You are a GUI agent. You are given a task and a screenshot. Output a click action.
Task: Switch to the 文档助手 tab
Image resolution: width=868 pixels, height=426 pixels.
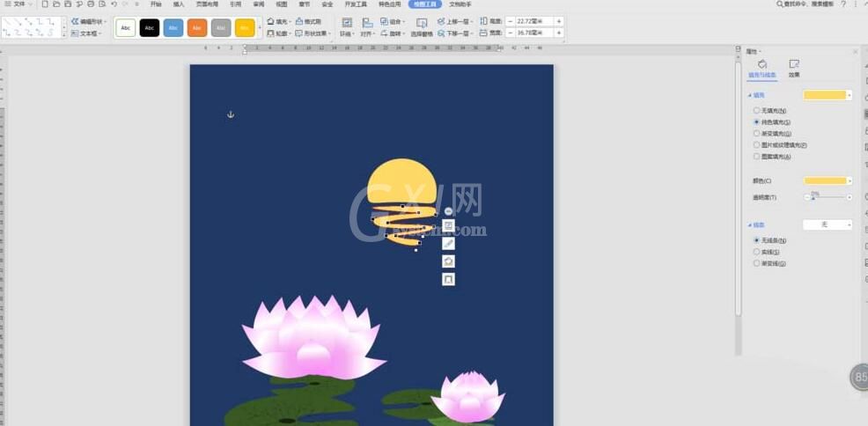460,4
